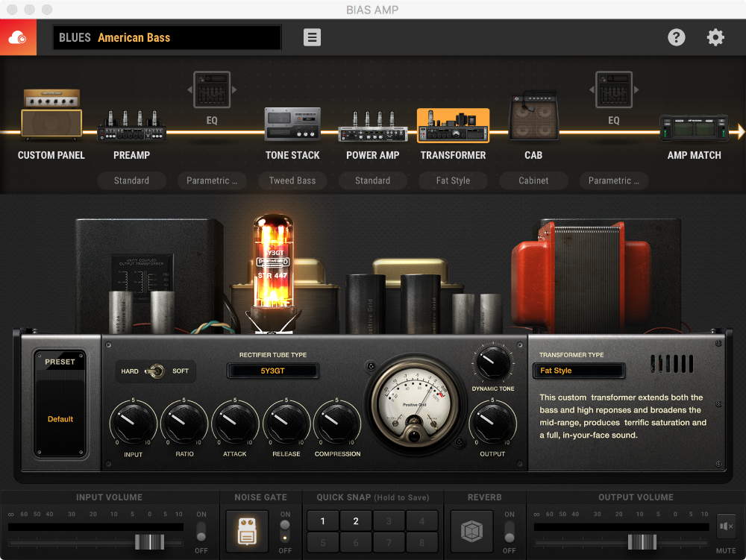Viewport: 746px width, 560px height.
Task: Open the TONE STACK module
Action: 292,123
